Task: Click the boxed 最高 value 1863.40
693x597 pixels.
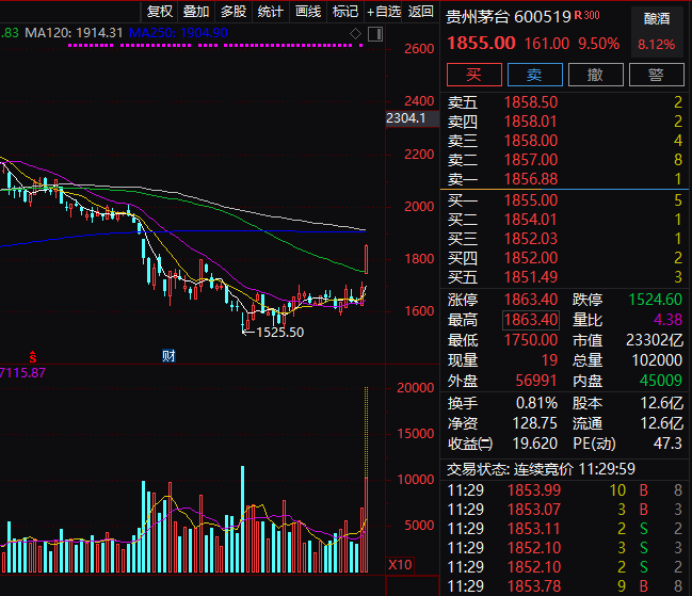Action: click(x=531, y=320)
